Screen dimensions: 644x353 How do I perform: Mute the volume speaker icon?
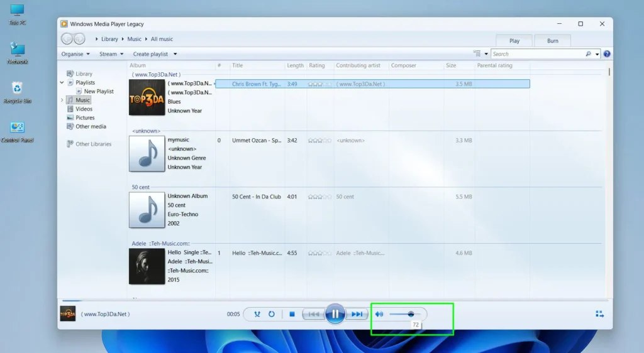[x=379, y=314]
